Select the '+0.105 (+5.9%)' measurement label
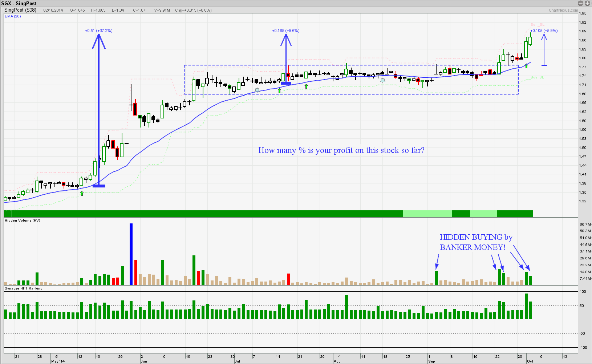Image resolution: width=592 pixels, height=364 pixels. [544, 31]
